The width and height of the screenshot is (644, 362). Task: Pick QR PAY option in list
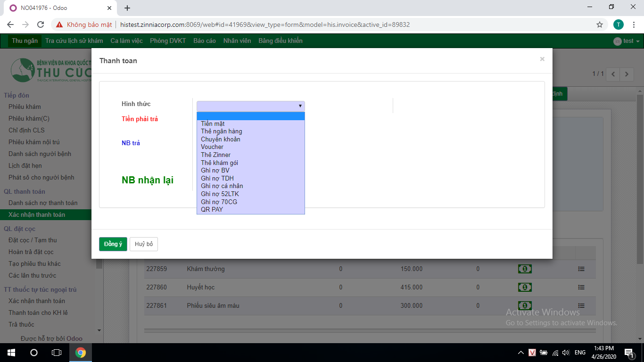pyautogui.click(x=212, y=209)
